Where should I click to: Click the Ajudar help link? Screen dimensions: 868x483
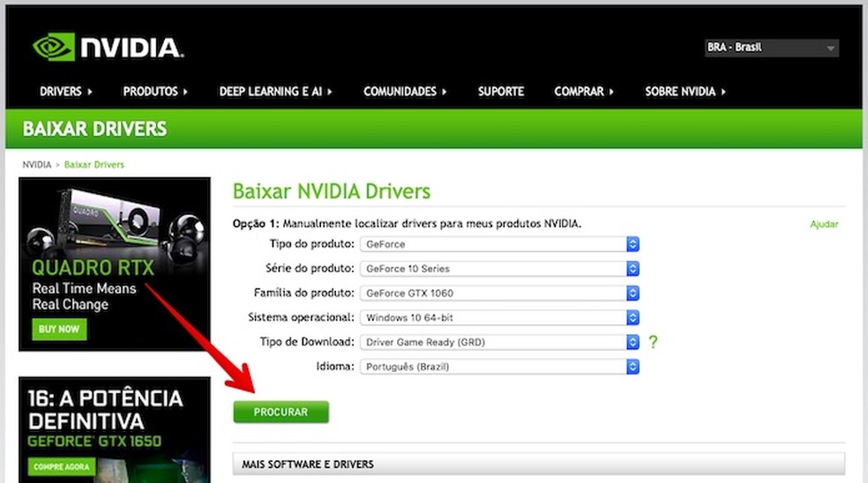824,225
